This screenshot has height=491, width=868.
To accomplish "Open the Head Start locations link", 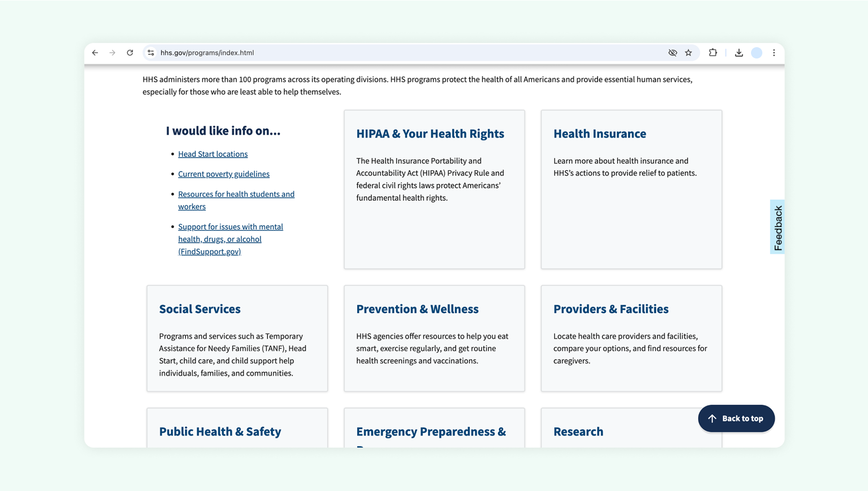I will click(213, 154).
